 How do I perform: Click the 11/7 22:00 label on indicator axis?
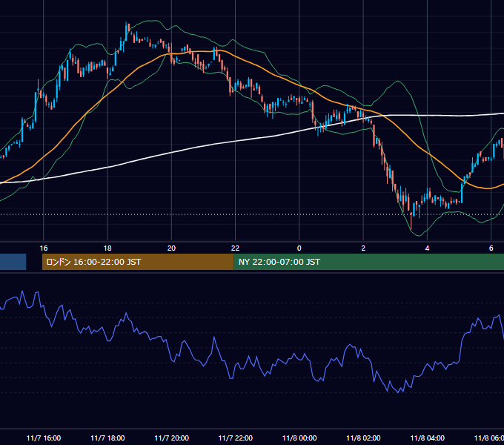pos(235,438)
